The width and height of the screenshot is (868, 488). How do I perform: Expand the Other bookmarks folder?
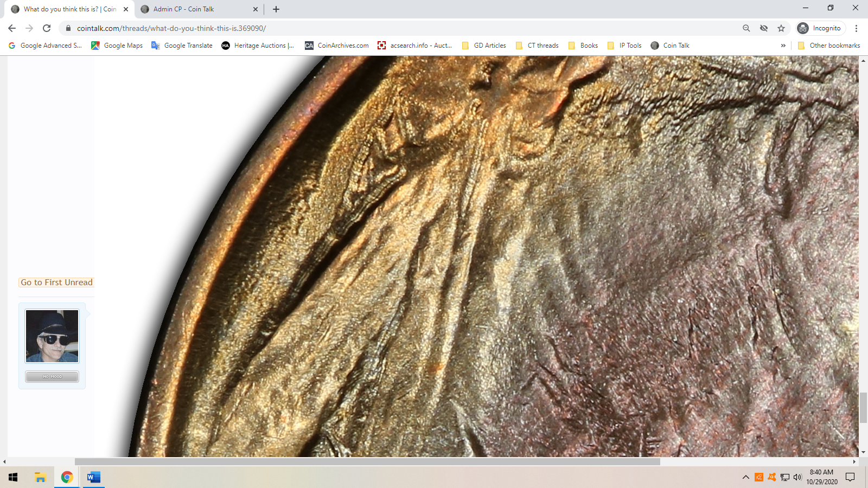[829, 46]
